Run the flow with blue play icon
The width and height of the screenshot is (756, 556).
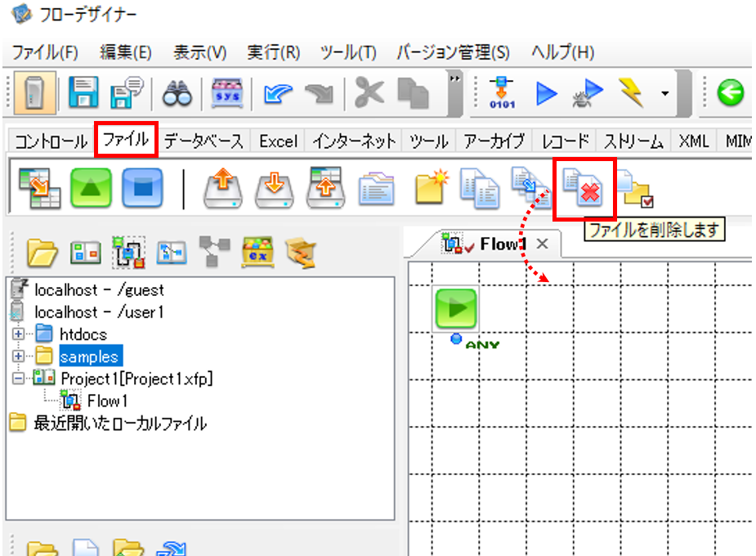click(x=546, y=93)
